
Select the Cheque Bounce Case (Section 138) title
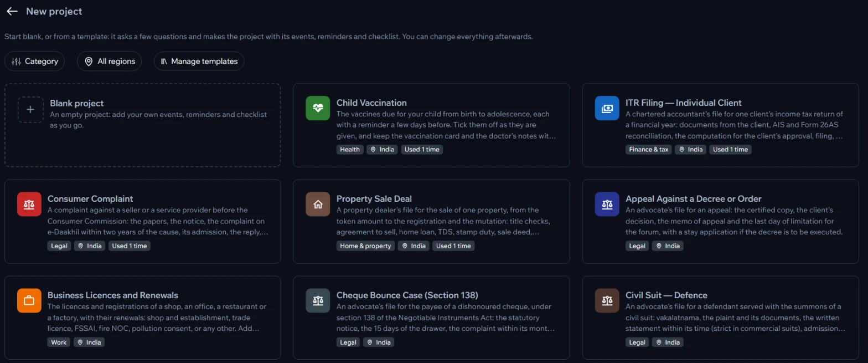(x=407, y=295)
